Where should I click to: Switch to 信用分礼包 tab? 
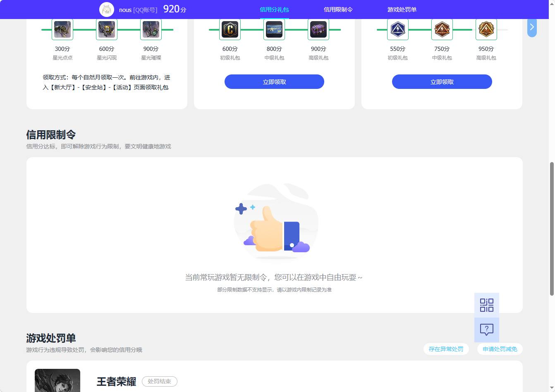tap(274, 10)
